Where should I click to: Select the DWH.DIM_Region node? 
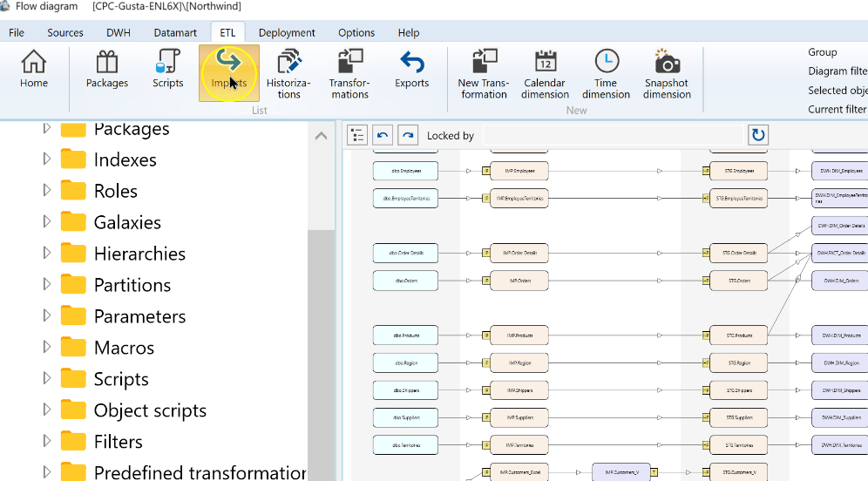point(840,362)
